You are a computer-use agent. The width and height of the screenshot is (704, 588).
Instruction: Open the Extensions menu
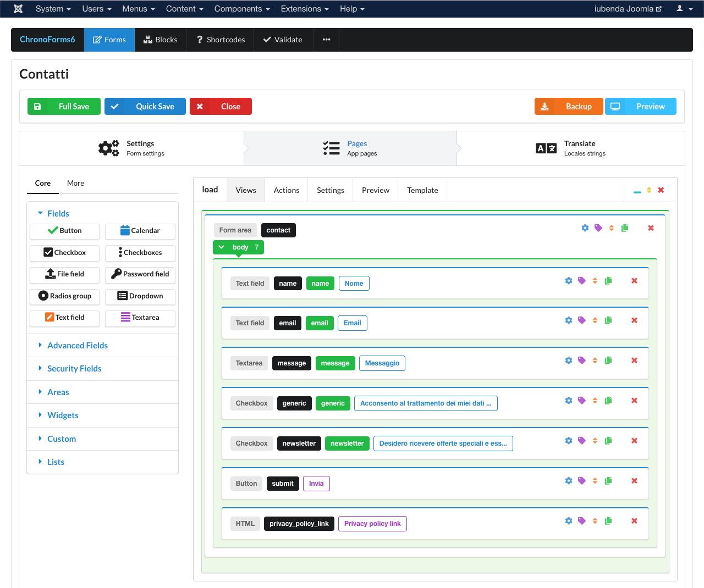[305, 8]
